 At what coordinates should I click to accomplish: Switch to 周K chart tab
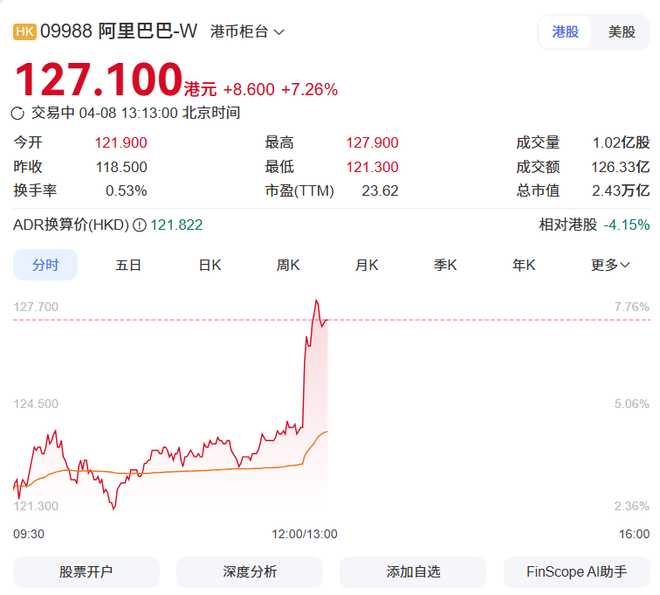point(288,265)
